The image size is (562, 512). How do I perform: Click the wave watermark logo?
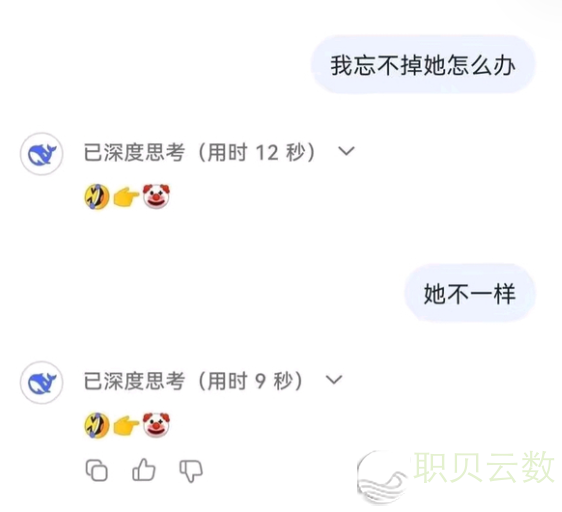pos(384,478)
